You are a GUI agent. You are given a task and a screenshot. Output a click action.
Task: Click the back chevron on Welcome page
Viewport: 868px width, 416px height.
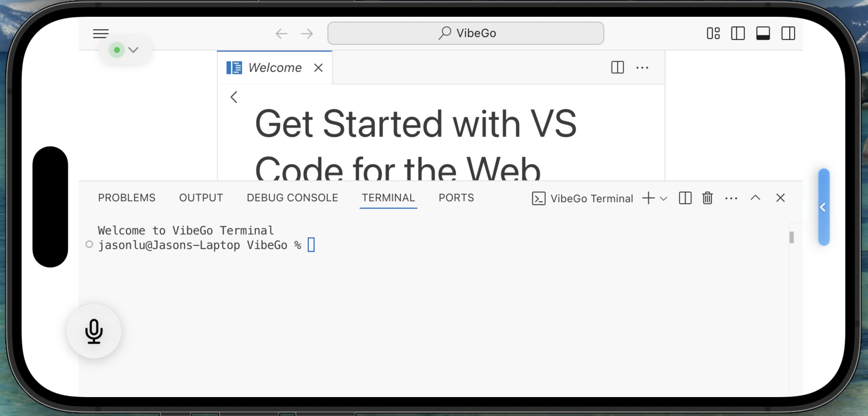(x=234, y=97)
